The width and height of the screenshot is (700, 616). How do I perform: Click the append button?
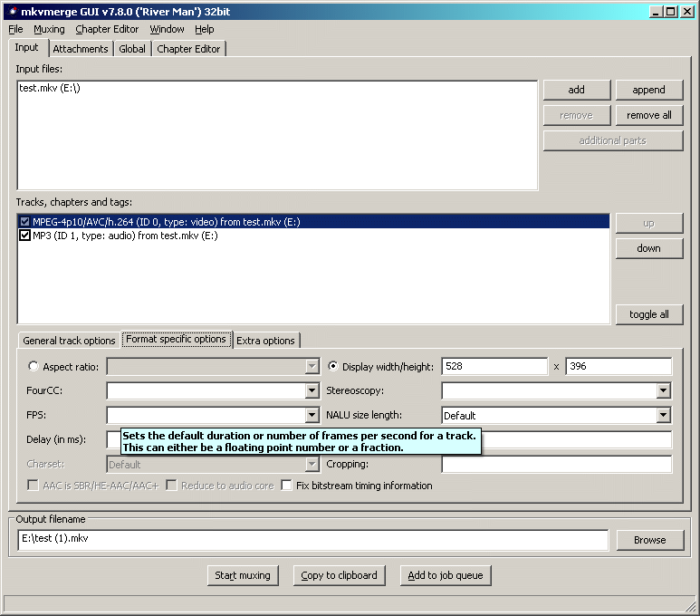648,90
